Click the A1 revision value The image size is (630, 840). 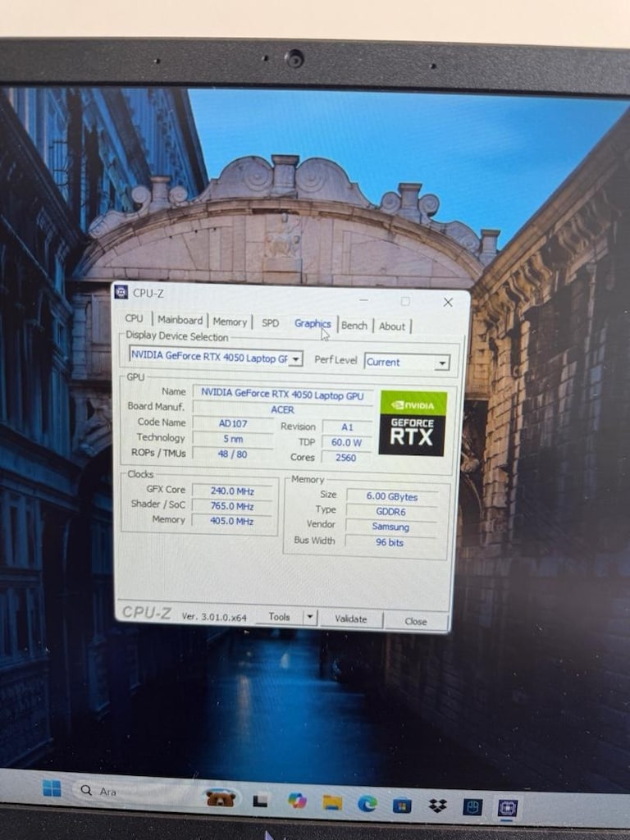347,427
